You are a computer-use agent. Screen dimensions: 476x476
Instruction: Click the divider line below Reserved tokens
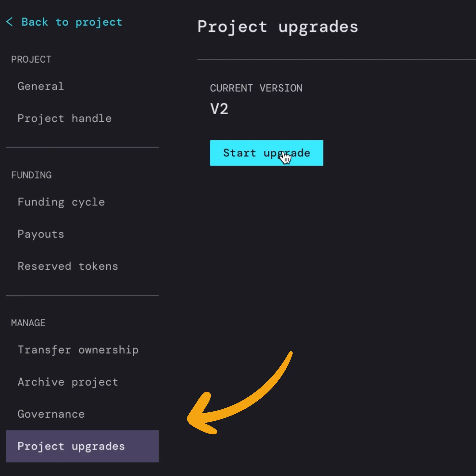(82, 295)
